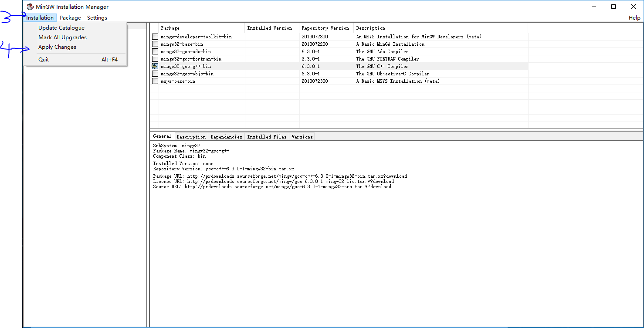Viewport: 644px width, 328px height.
Task: Select the mingw32-gcc-fortran-bin package name
Action: point(191,59)
